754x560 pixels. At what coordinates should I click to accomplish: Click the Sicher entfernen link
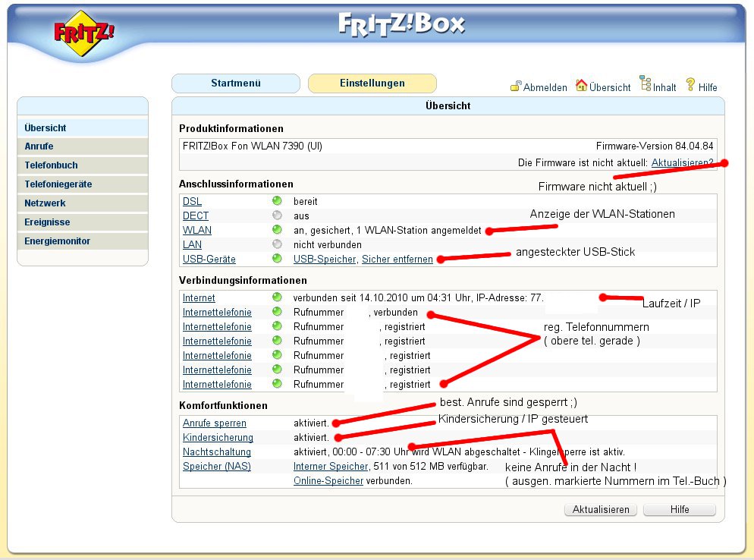pyautogui.click(x=397, y=259)
